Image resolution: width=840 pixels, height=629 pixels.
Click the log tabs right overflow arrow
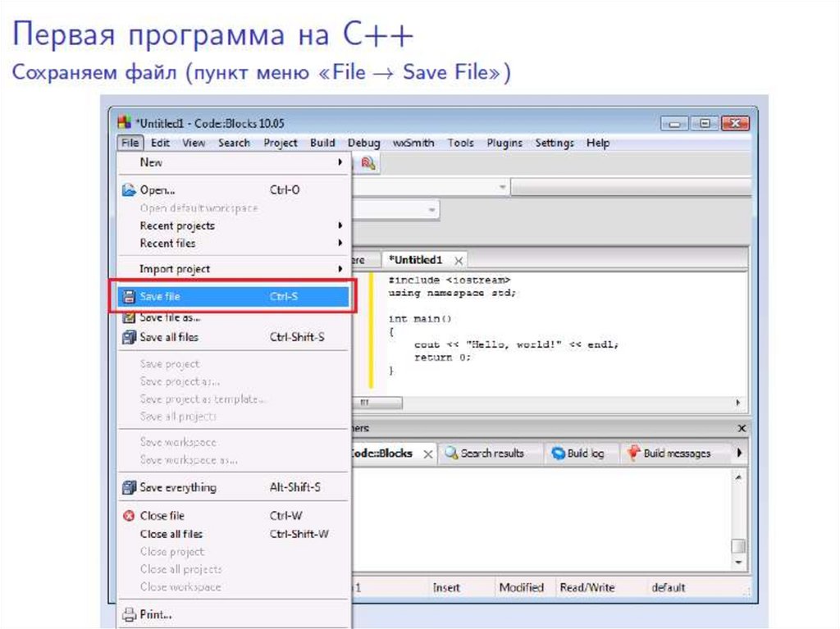[740, 453]
